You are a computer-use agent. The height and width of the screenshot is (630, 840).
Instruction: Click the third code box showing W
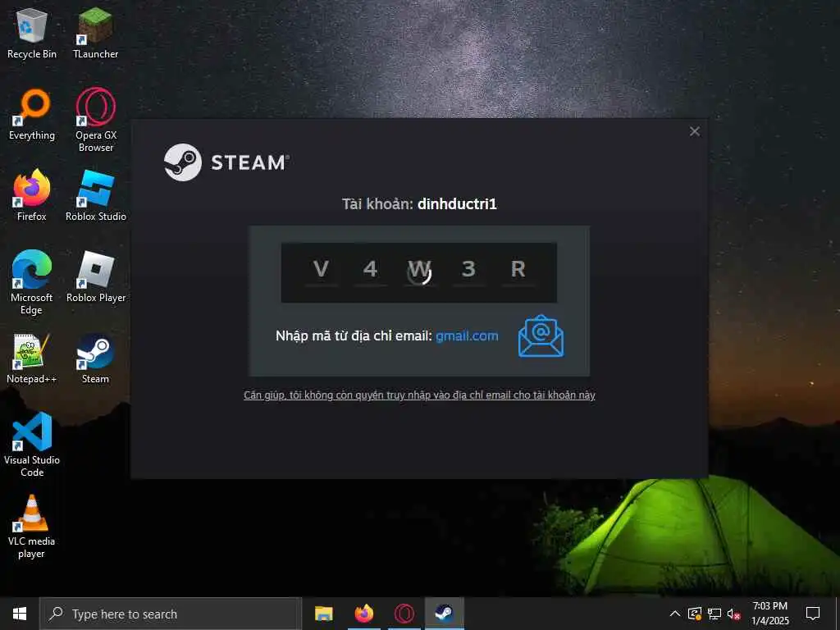click(x=419, y=272)
